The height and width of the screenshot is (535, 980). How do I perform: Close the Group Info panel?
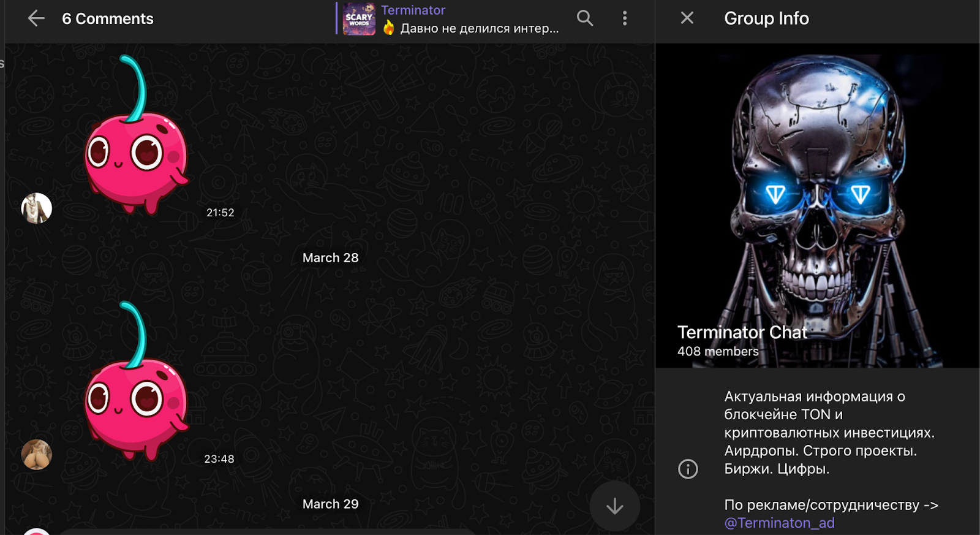(x=687, y=18)
